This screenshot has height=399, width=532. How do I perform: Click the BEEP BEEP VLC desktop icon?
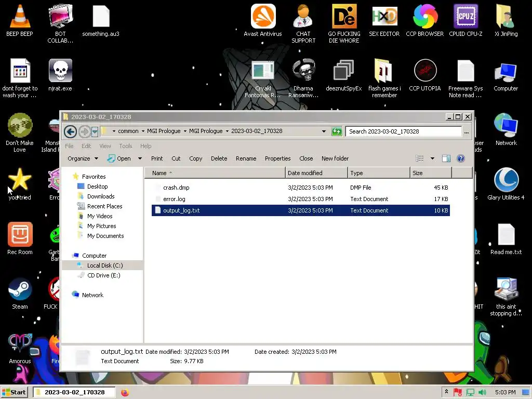tap(20, 20)
